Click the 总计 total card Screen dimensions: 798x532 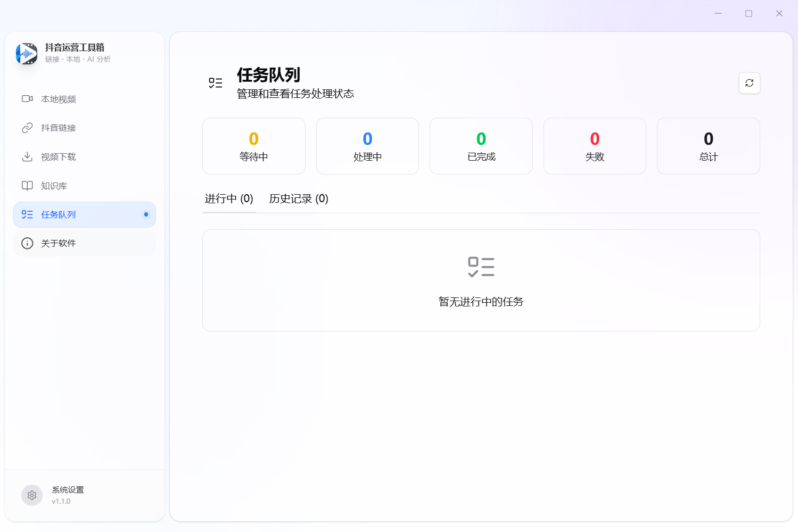coord(708,146)
